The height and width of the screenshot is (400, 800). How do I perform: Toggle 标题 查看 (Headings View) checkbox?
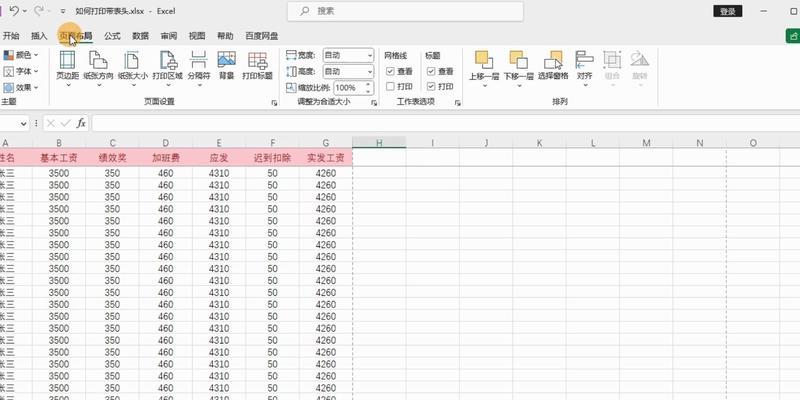pyautogui.click(x=431, y=71)
